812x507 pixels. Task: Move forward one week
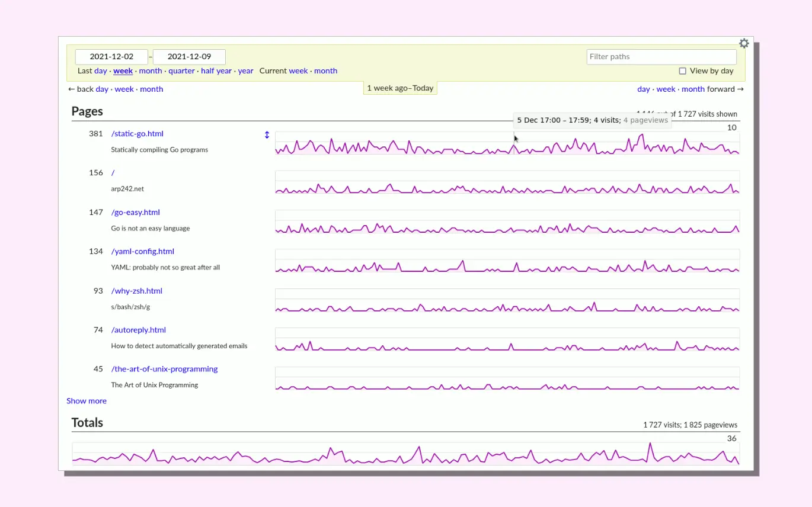pyautogui.click(x=666, y=89)
